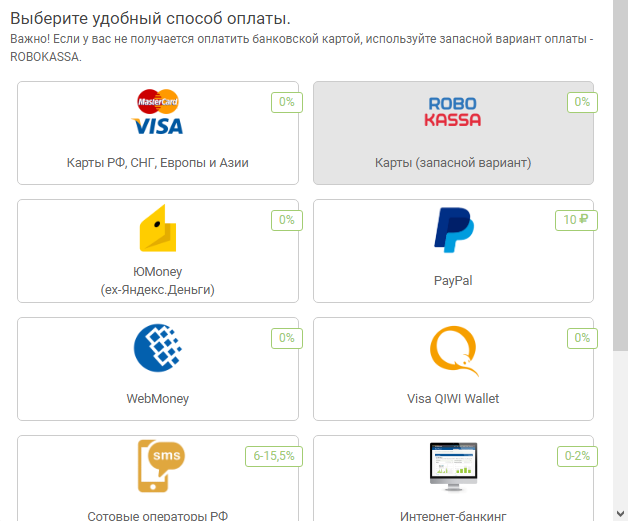This screenshot has height=521, width=628.
Task: Click the scrollbar down arrow
Action: click(x=620, y=513)
